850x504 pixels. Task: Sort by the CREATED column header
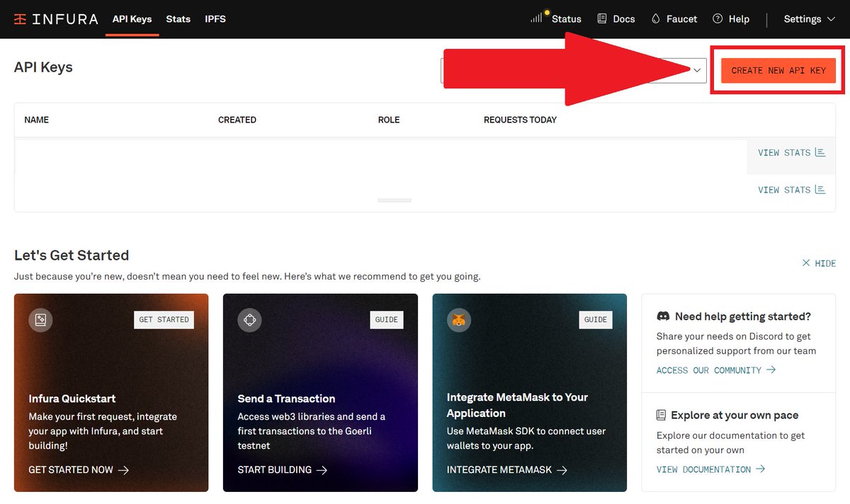tap(237, 120)
